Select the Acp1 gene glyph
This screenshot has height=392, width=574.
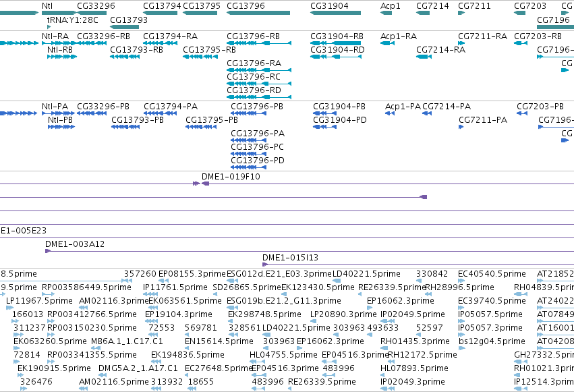[386, 13]
